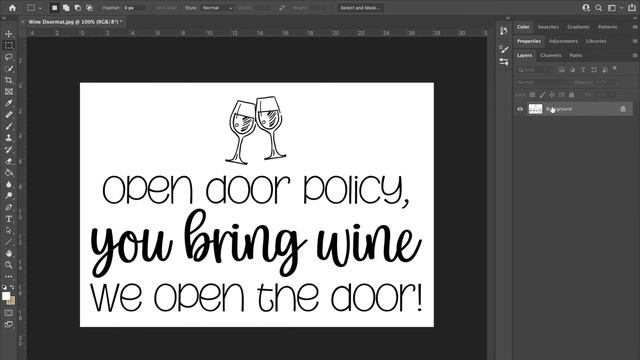Open the layer filter Kind dropdown
This screenshot has width=640, height=360.
(x=535, y=70)
